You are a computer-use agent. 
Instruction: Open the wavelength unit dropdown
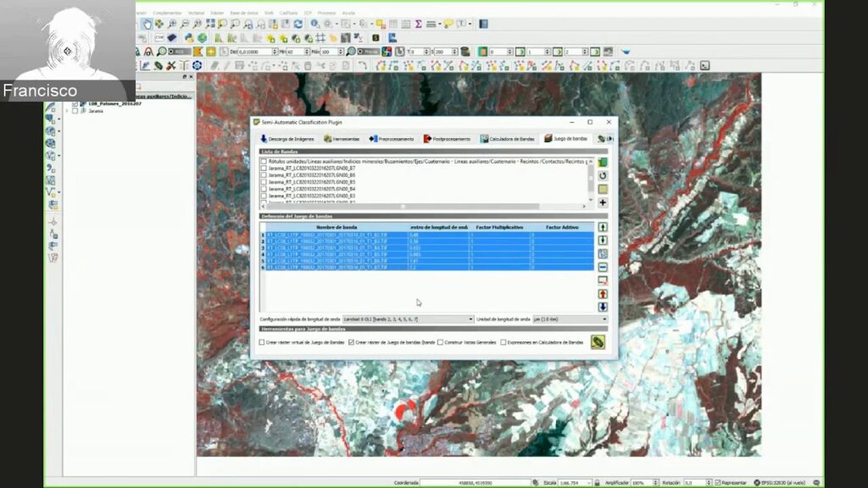(570, 319)
